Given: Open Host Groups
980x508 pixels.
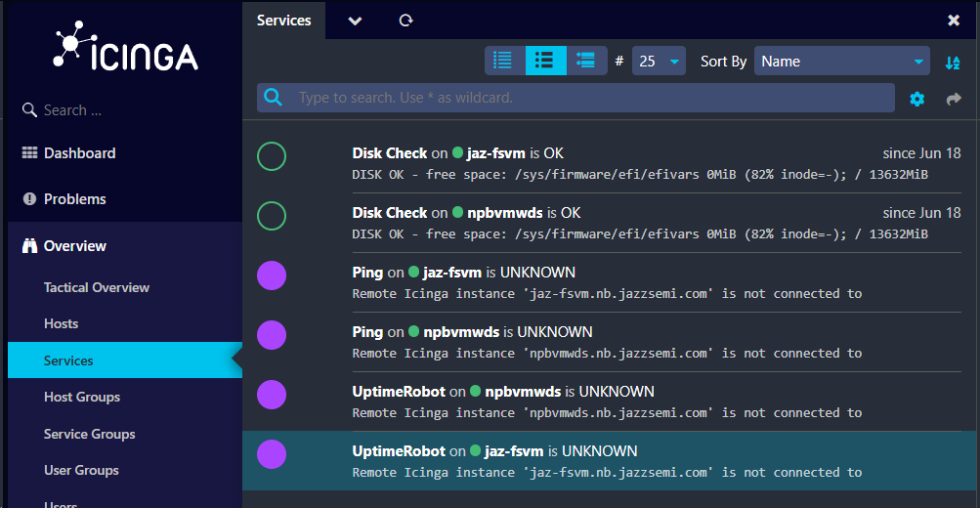Looking at the screenshot, I should point(82,397).
